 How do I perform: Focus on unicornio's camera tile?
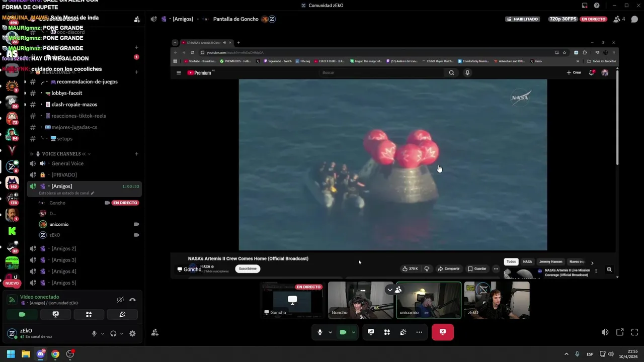click(x=429, y=300)
